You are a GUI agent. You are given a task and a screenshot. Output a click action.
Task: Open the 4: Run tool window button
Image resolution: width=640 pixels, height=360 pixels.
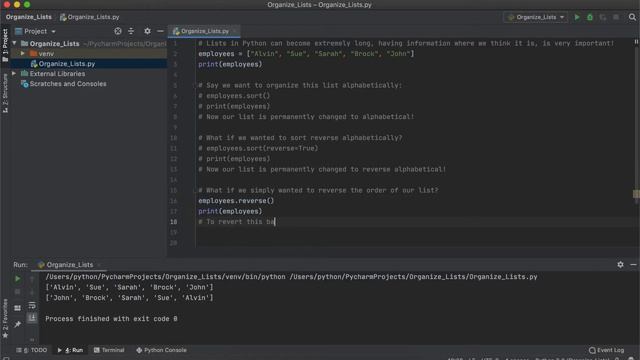(70, 350)
